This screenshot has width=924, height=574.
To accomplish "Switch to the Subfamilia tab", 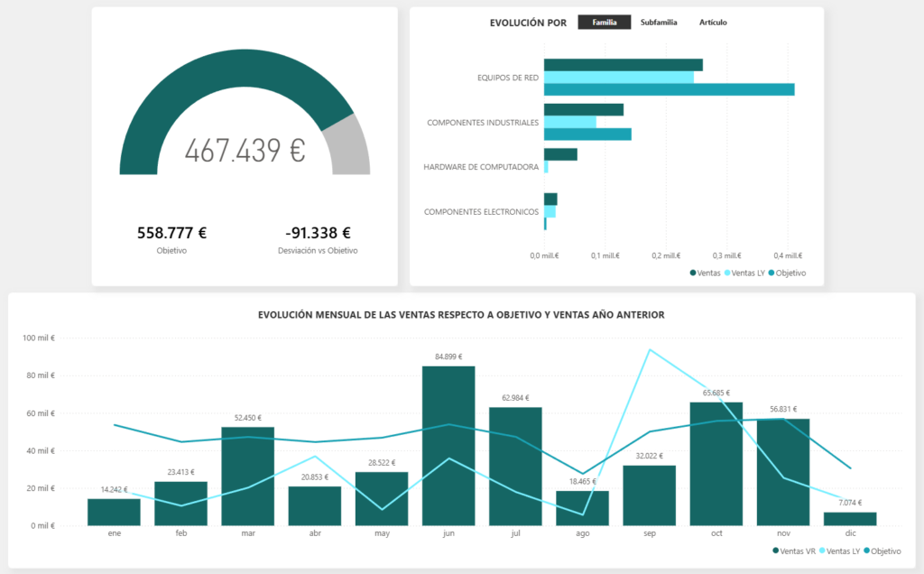I will pos(659,20).
